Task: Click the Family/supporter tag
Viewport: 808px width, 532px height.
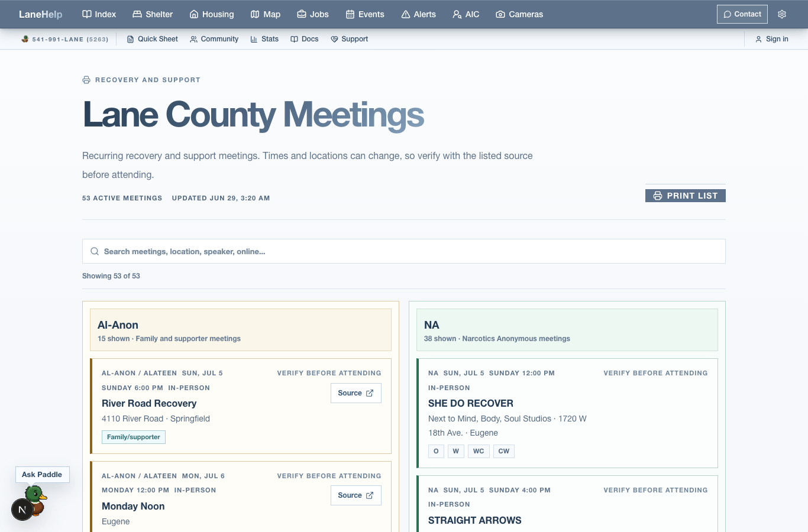Action: coord(134,437)
